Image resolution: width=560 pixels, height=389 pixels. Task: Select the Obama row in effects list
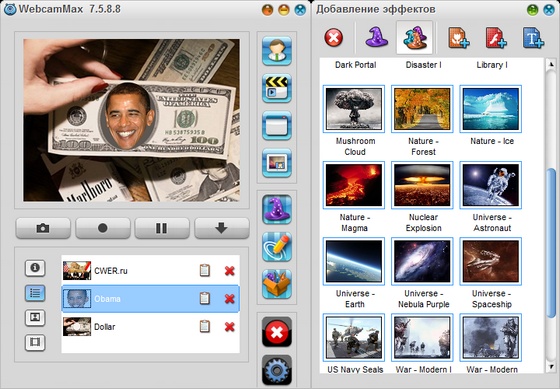(x=150, y=299)
